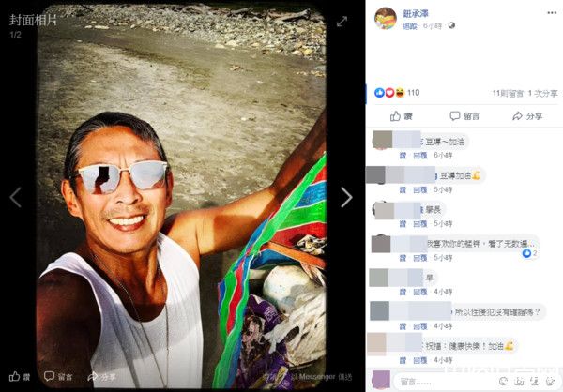This screenshot has width=563, height=392.
Task: Click the 分享 share button under the post
Action: point(527,116)
